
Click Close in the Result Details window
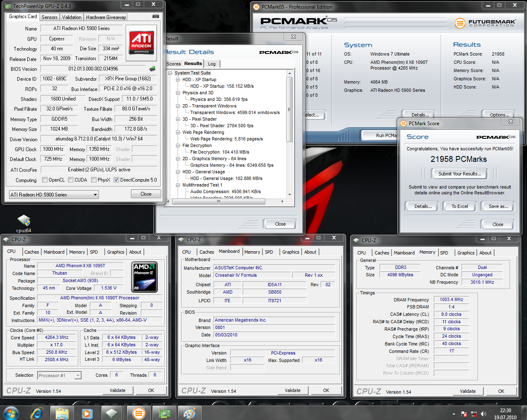click(280, 224)
